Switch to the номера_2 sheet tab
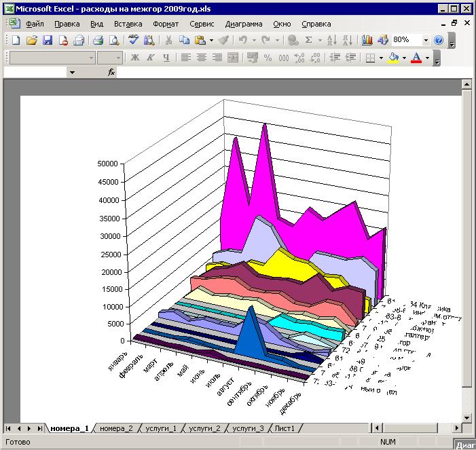This screenshot has width=476, height=450. pos(116,428)
